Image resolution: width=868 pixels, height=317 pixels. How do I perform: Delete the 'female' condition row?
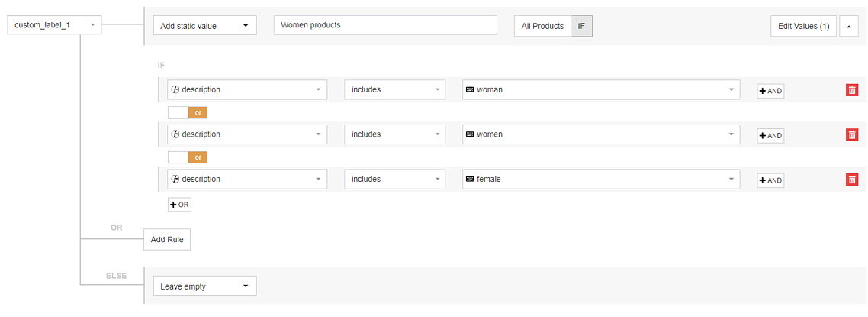point(852,180)
